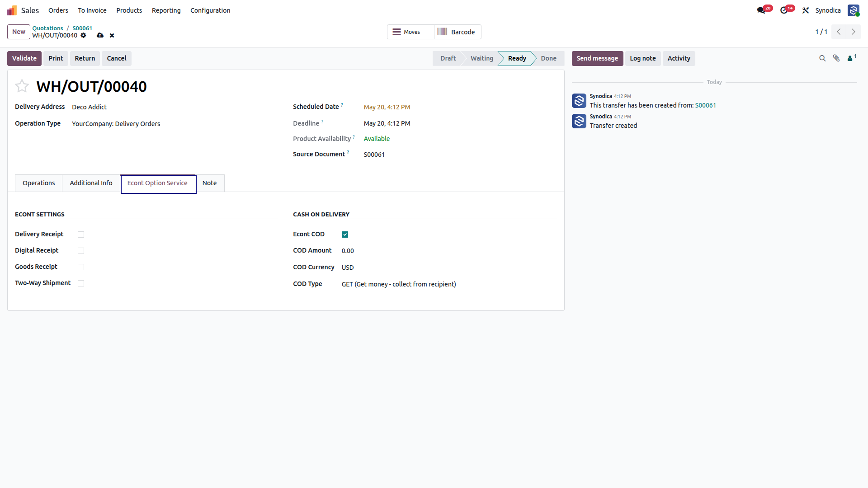Viewport: 868px width, 488px height.
Task: Open the Scheduled Date picker
Action: coord(387,107)
